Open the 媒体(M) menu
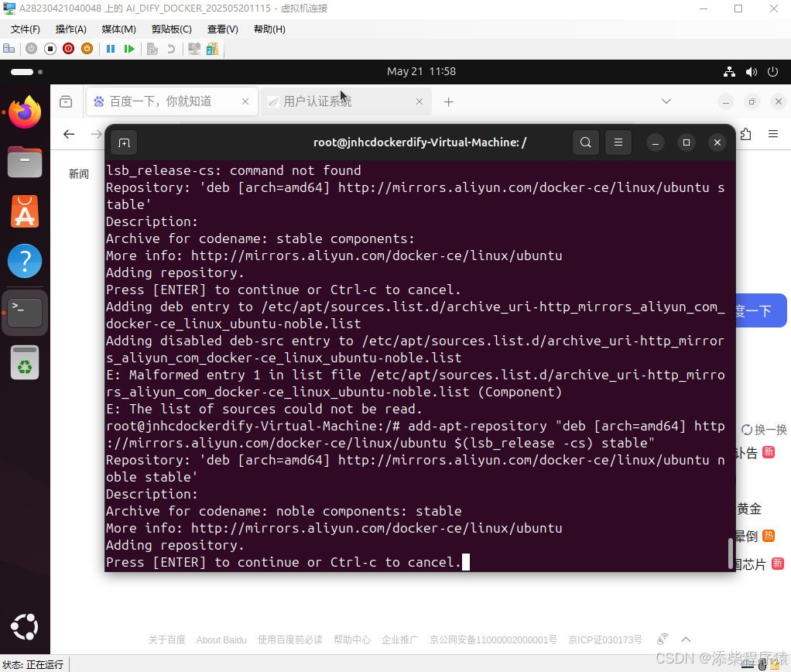 [118, 29]
